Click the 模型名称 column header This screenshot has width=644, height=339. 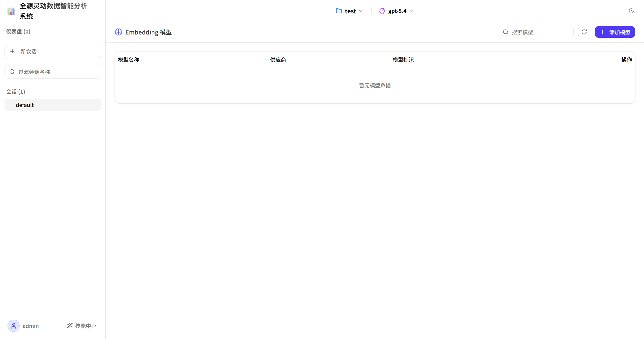tap(129, 60)
